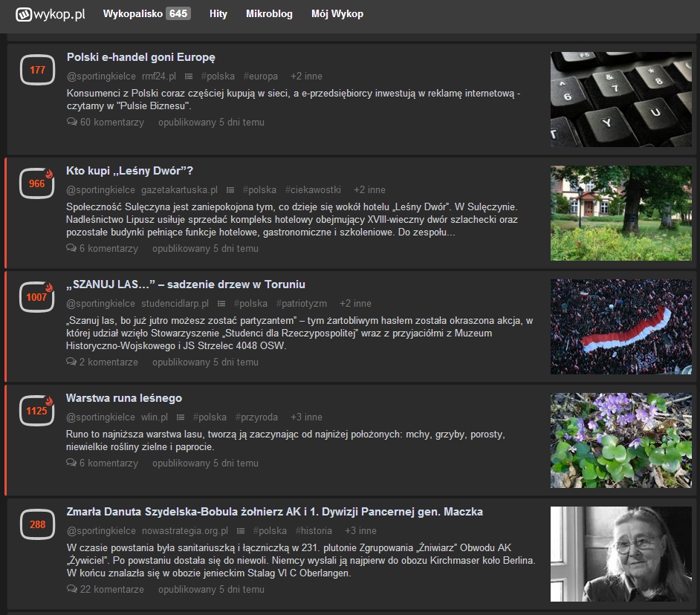Click the list icon beside rmf24.pl
The image size is (700, 615).
189,77
